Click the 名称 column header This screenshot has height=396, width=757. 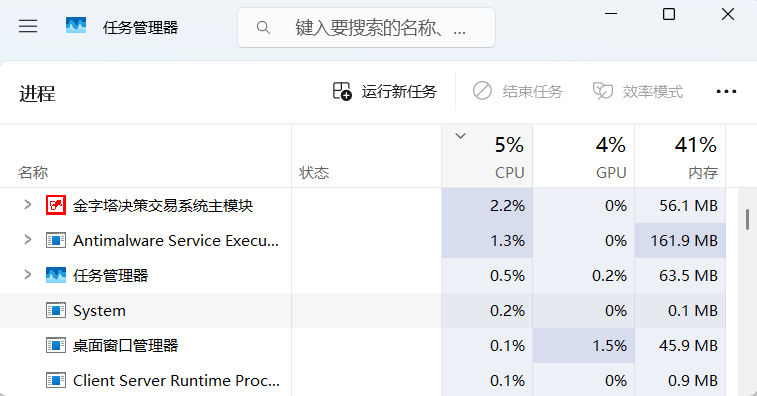tap(146, 156)
